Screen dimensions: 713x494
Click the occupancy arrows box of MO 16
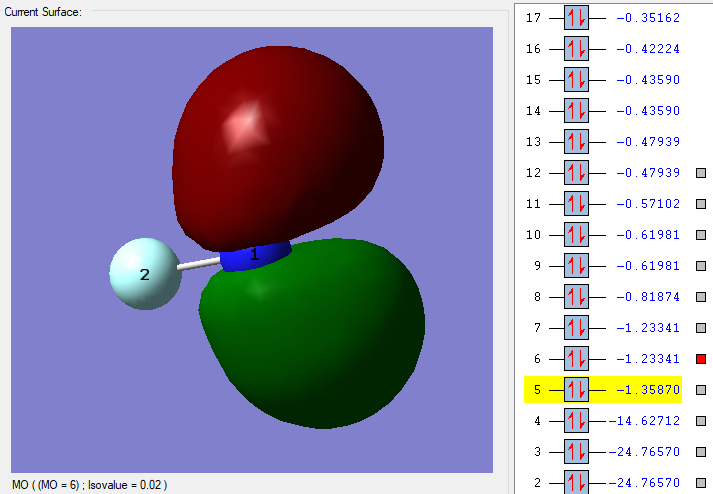[576, 49]
